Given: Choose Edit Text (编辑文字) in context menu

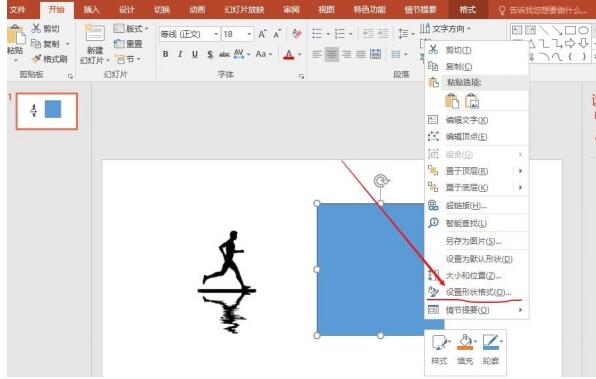Looking at the screenshot, I should (x=477, y=120).
